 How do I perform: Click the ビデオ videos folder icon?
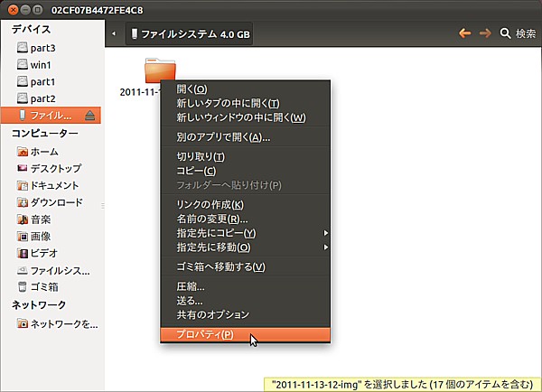(x=23, y=254)
